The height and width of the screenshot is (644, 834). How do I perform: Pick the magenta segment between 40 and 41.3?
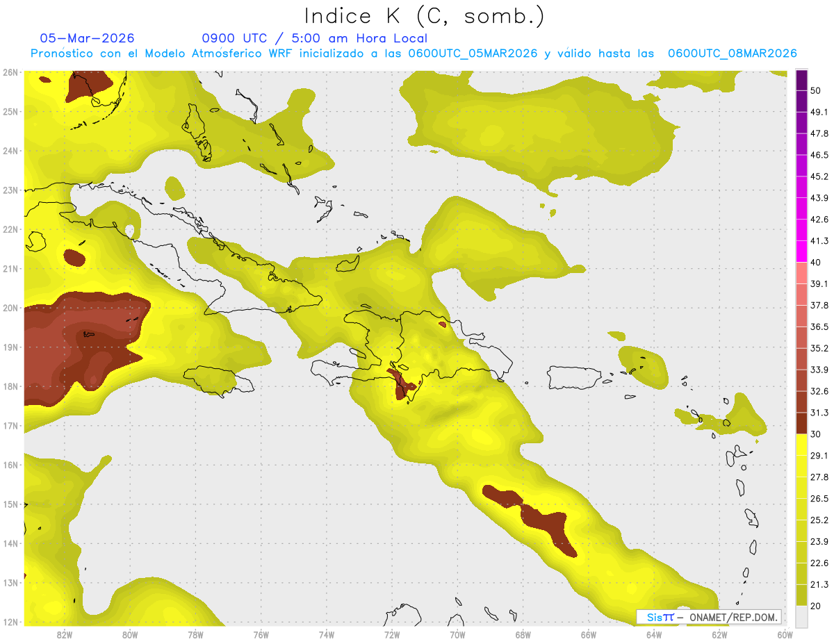801,251
